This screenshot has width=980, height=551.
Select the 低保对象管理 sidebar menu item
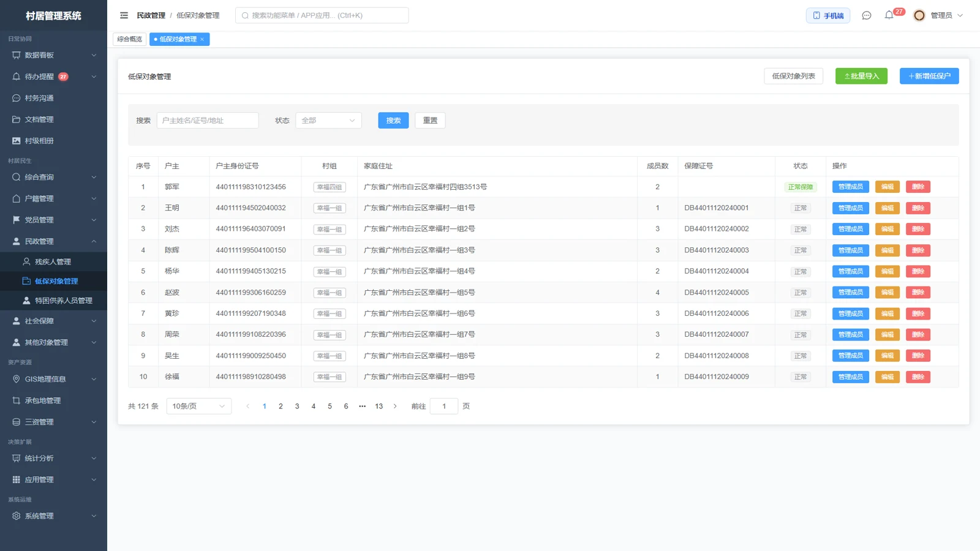[x=53, y=281]
